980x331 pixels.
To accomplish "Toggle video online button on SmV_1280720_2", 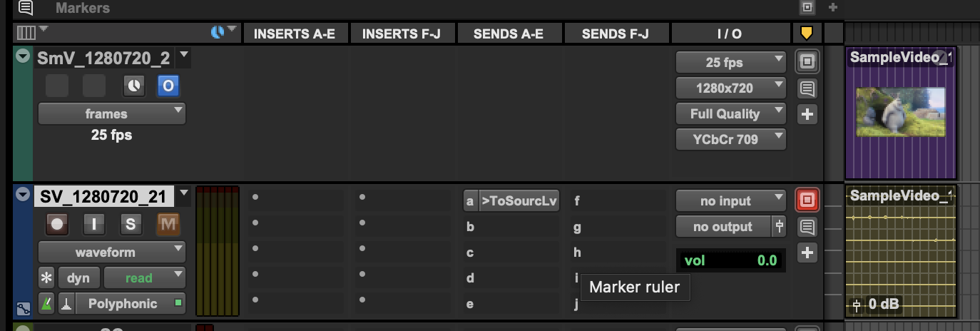I will click(x=168, y=86).
